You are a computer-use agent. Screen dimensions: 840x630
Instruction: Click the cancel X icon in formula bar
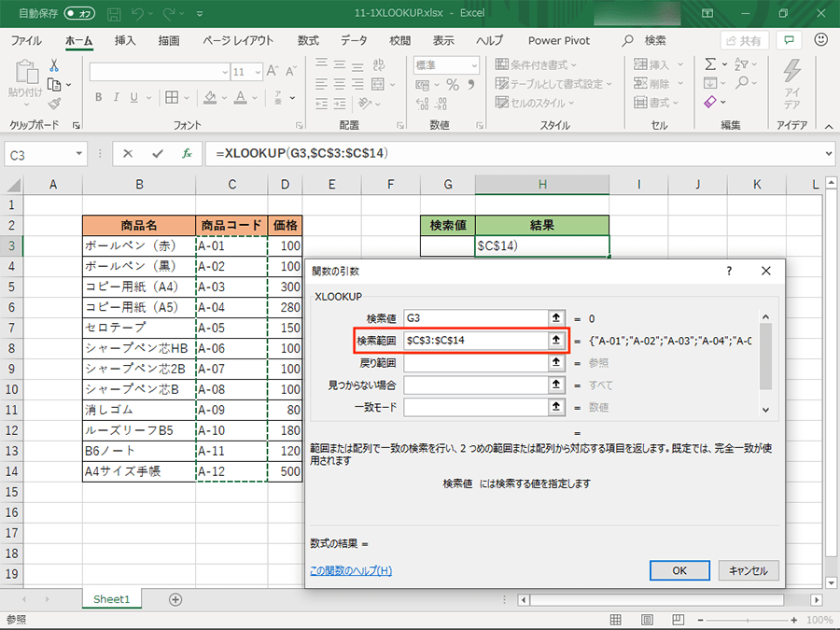pyautogui.click(x=128, y=154)
